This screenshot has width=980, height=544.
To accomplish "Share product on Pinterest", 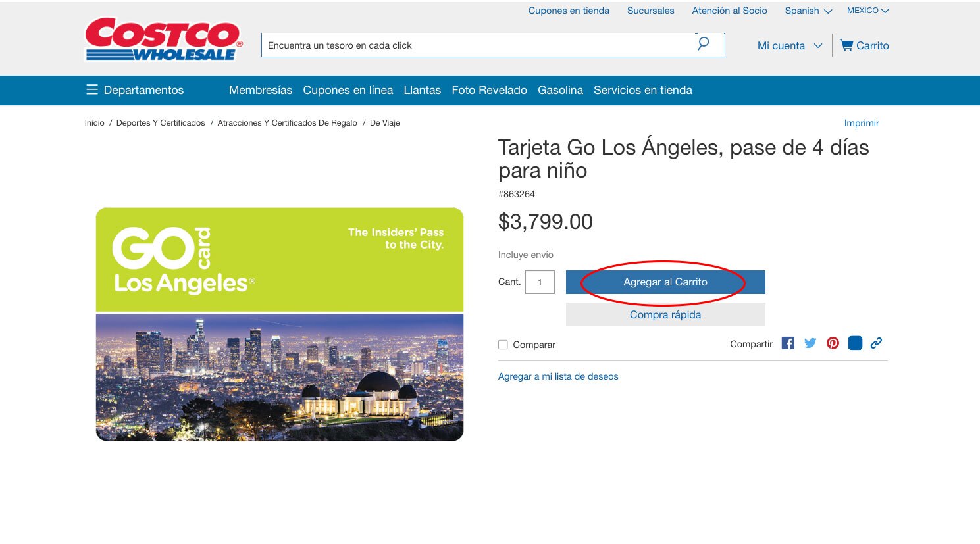I will [x=833, y=343].
